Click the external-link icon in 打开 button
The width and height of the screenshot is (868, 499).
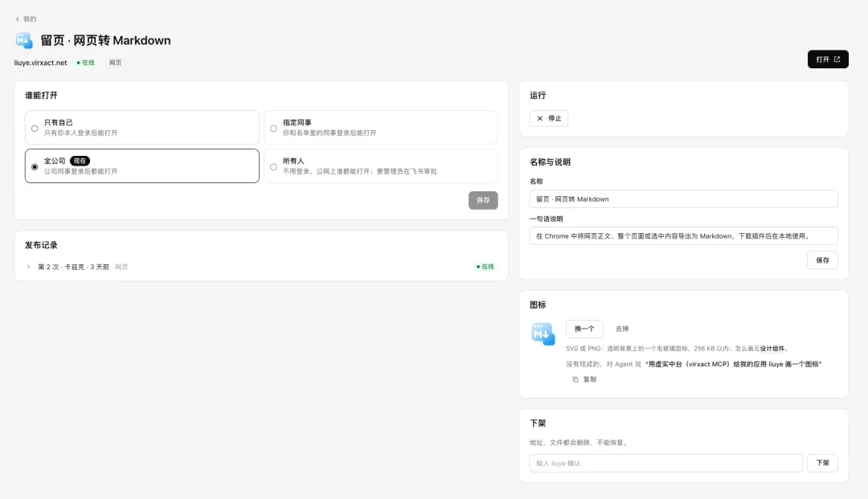[x=837, y=59]
